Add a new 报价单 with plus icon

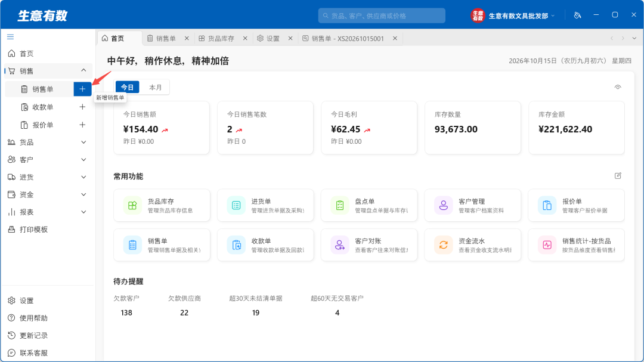tap(82, 125)
